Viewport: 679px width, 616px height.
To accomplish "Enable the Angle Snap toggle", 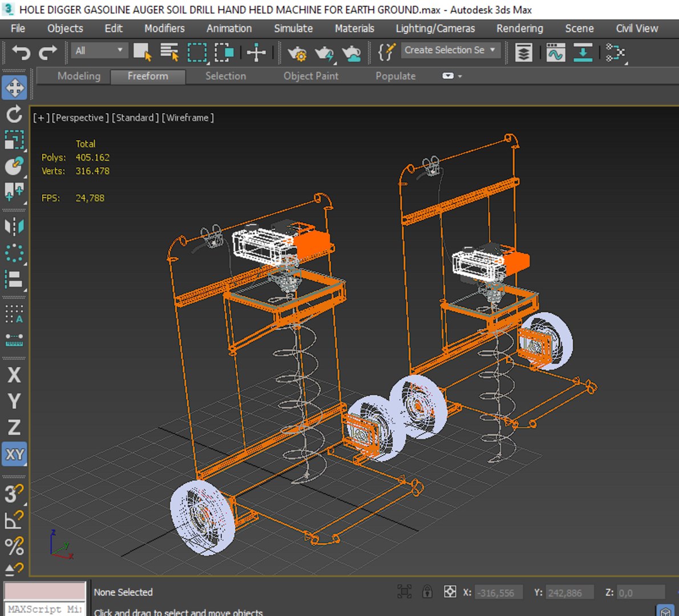I will (14, 519).
